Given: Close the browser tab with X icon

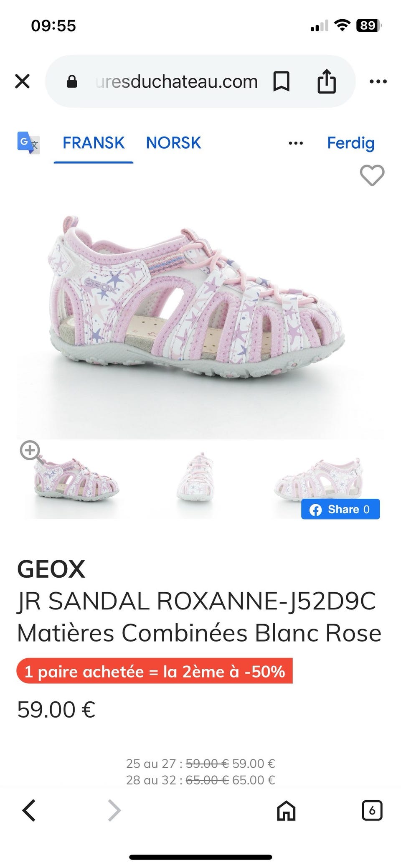Looking at the screenshot, I should pos(23,81).
